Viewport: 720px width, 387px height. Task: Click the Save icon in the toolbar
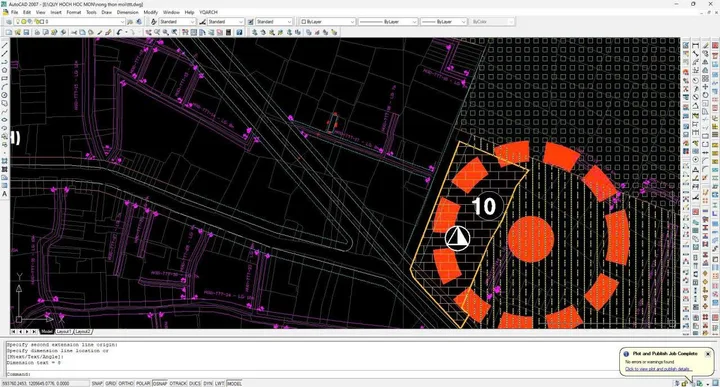pyautogui.click(x=26, y=33)
